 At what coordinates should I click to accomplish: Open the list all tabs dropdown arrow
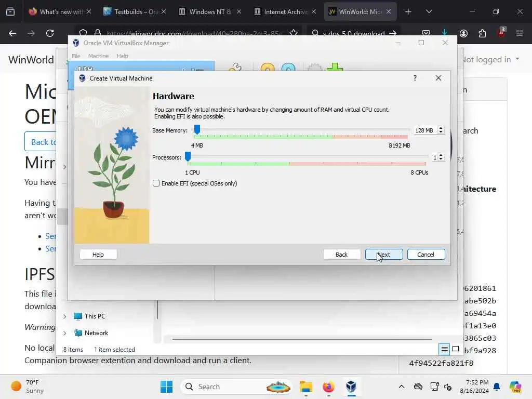[x=429, y=12]
